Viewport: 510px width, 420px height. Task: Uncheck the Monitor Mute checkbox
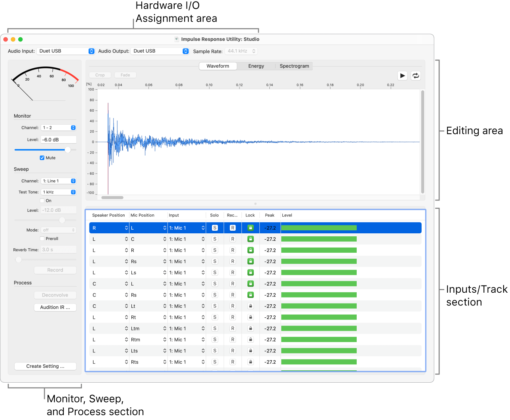tap(42, 158)
